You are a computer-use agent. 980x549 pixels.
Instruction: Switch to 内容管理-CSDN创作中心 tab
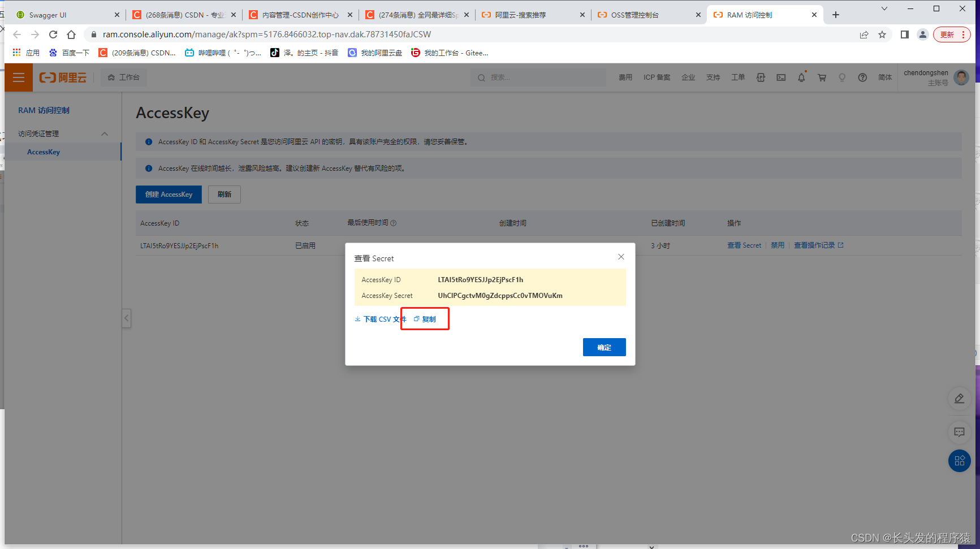pyautogui.click(x=300, y=15)
